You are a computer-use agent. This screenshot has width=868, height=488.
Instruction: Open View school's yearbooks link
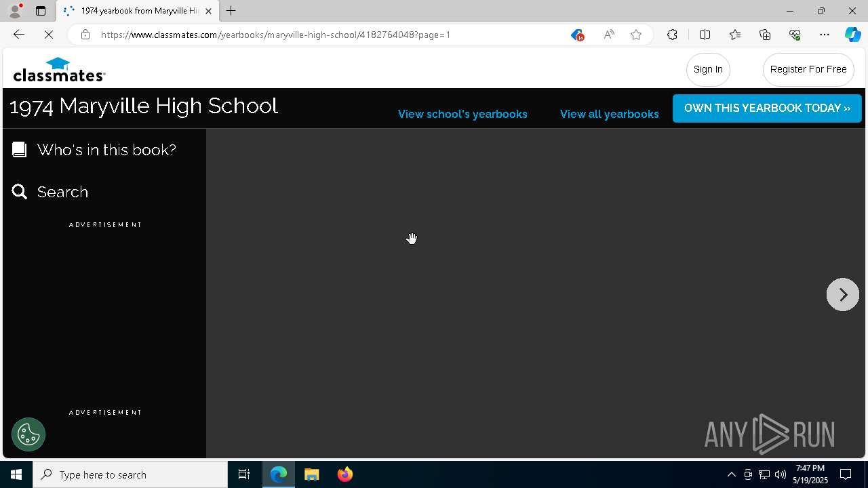click(462, 114)
